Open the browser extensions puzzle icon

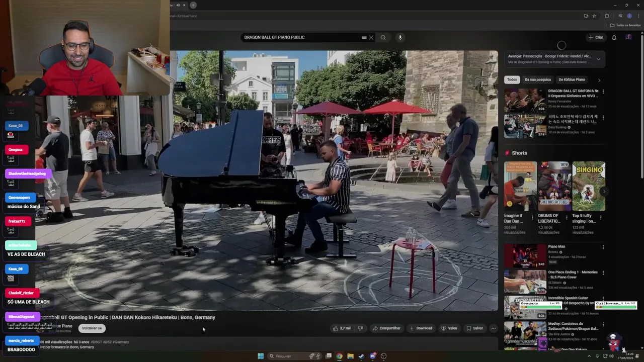click(607, 16)
